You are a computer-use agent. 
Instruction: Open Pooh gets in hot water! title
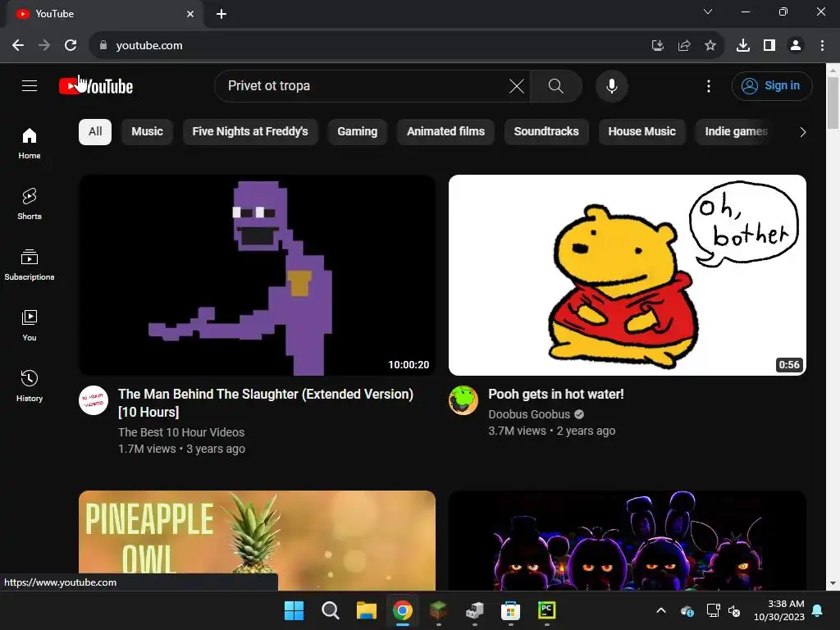click(556, 395)
